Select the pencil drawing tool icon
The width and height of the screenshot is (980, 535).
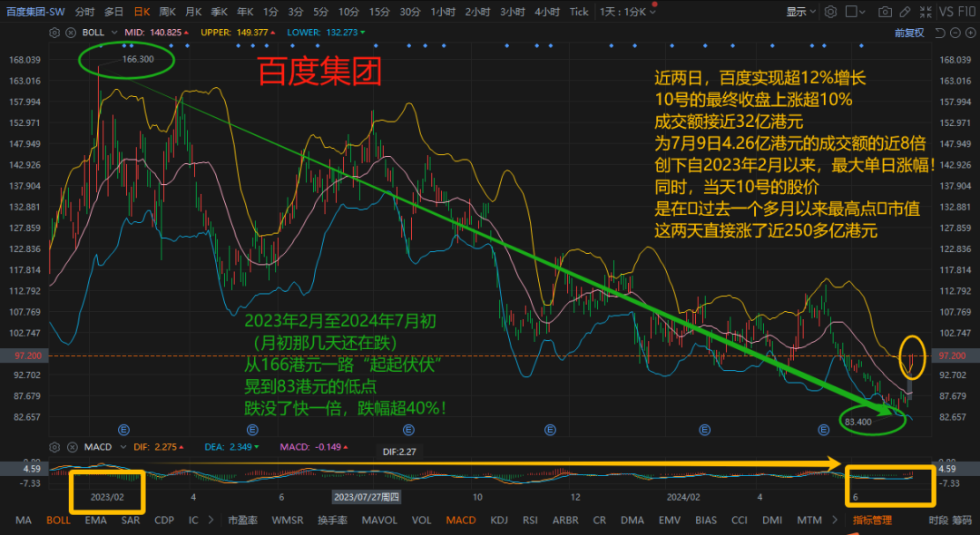905,11
